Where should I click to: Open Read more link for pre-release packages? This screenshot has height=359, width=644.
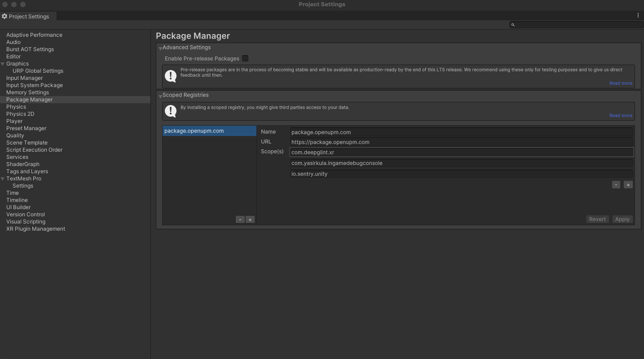620,83
